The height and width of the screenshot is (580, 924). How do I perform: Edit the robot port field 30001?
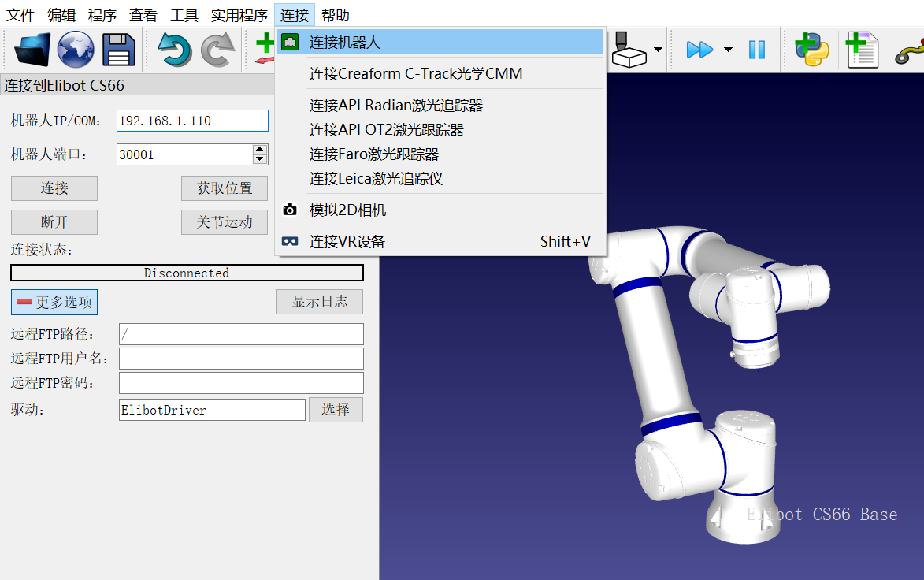click(x=184, y=154)
